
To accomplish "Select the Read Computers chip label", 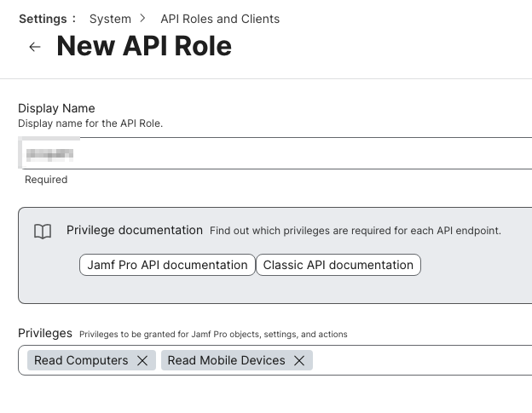I will click(81, 361).
